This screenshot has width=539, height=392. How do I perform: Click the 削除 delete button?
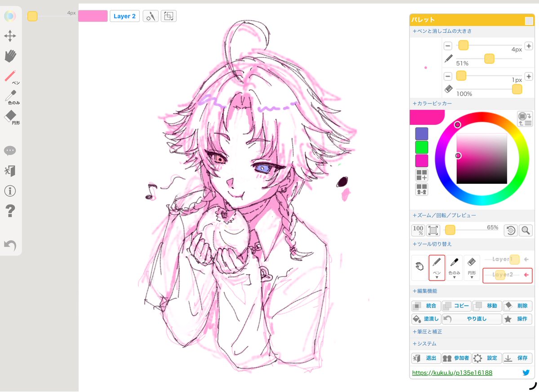(x=517, y=306)
